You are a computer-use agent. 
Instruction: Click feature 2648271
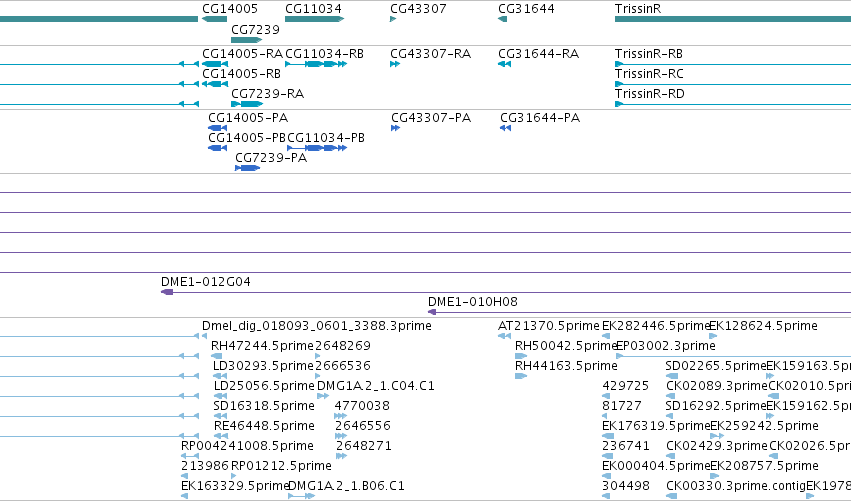click(364, 446)
